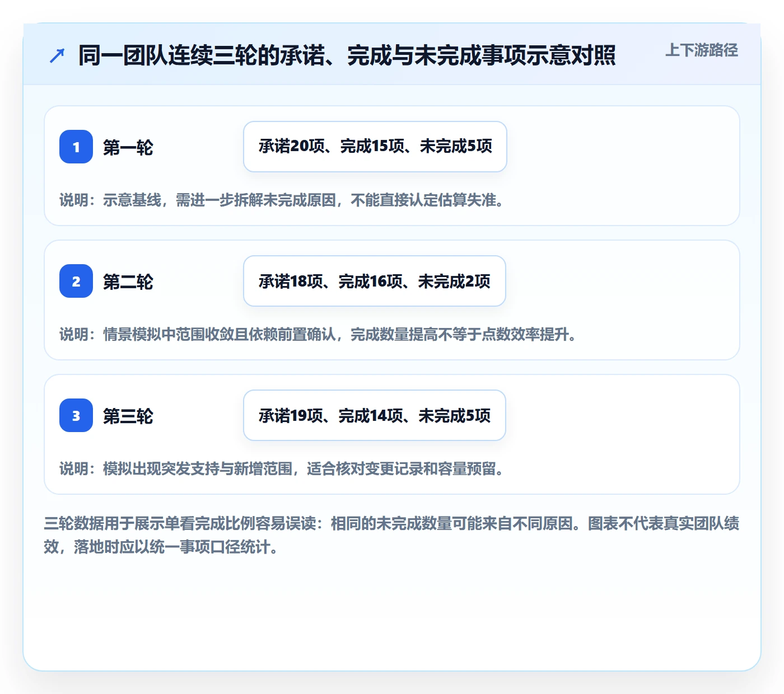Select the 第一轮 heading
The height and width of the screenshot is (694, 784).
[x=128, y=148]
